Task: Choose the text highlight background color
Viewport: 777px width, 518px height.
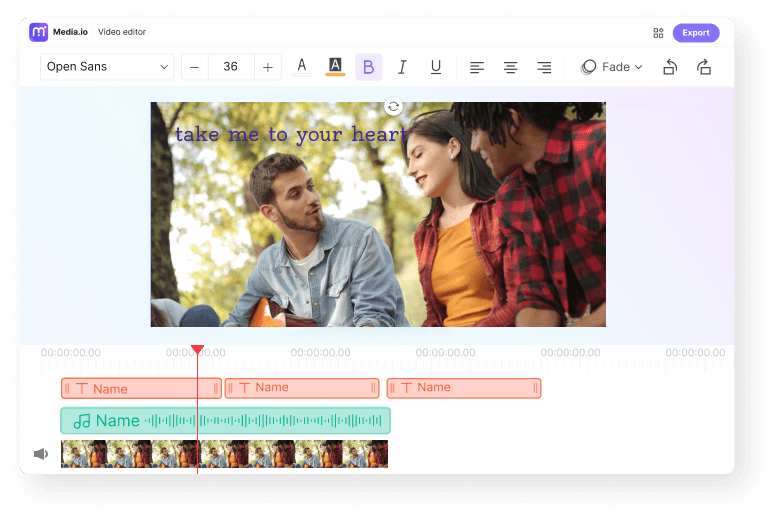Action: pyautogui.click(x=335, y=67)
